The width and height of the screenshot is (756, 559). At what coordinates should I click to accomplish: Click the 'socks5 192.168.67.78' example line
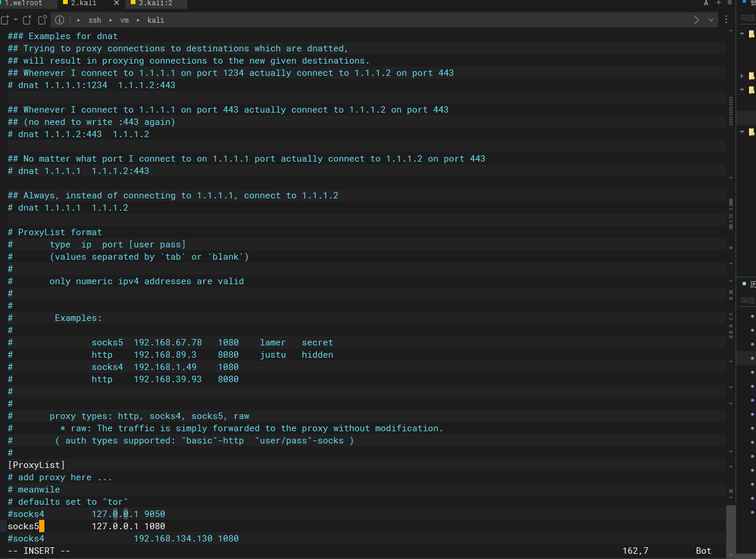[x=212, y=343]
